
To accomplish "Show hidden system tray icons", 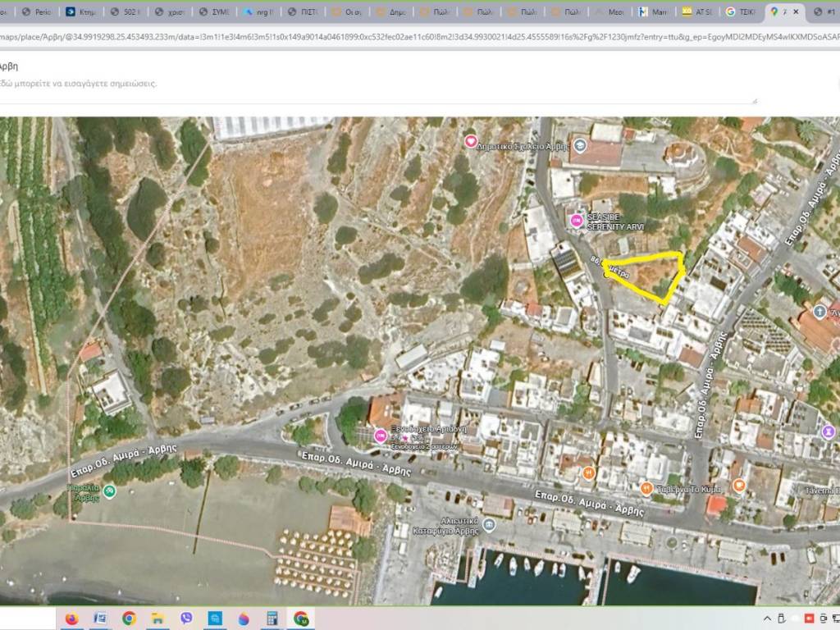I will point(767,618).
